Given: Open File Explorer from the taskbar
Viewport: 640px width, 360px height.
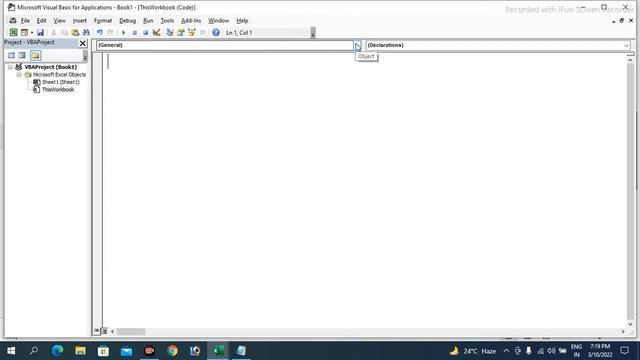Looking at the screenshot, I should click(80, 351).
